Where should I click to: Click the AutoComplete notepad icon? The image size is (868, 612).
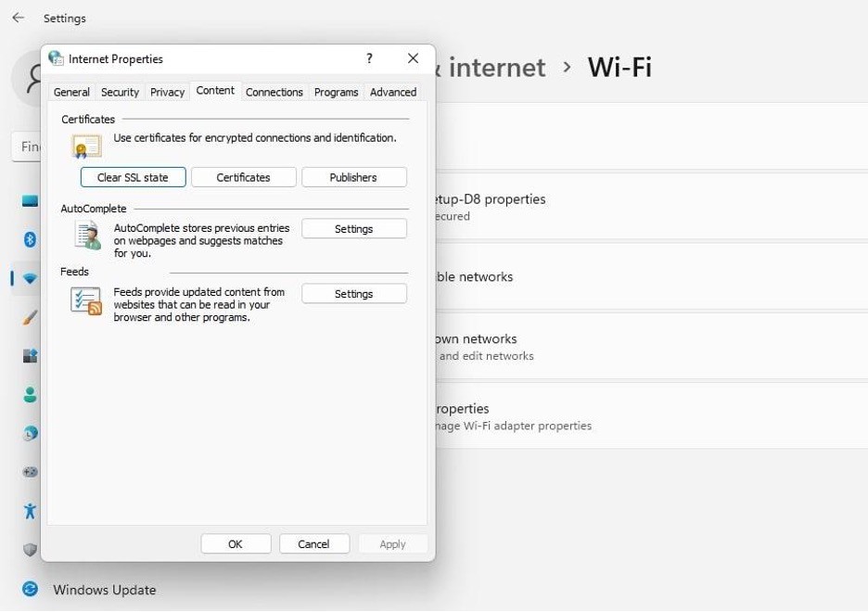[86, 236]
